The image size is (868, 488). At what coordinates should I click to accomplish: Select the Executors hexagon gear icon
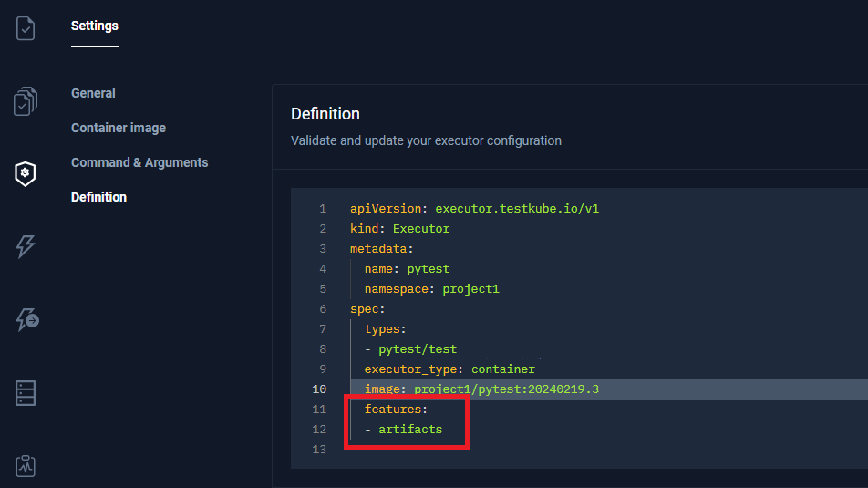[26, 173]
